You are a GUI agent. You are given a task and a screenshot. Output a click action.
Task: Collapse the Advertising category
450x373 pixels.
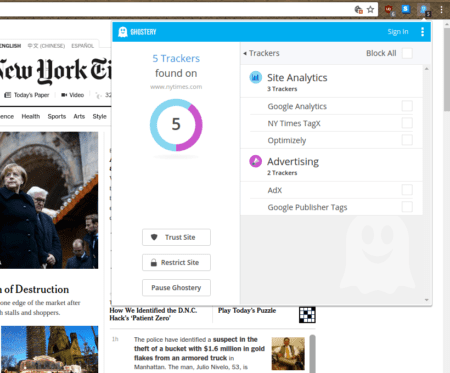pyautogui.click(x=332, y=165)
